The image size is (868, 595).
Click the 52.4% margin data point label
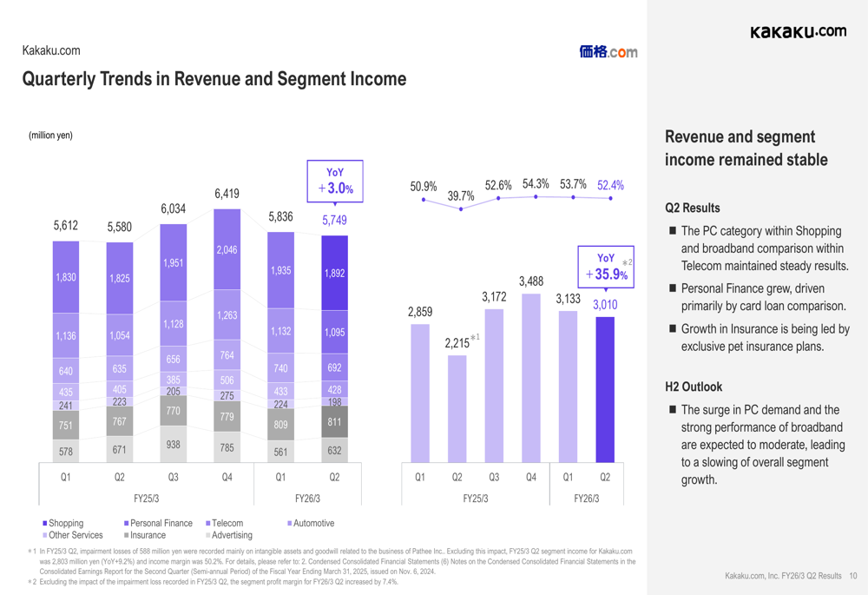[610, 185]
